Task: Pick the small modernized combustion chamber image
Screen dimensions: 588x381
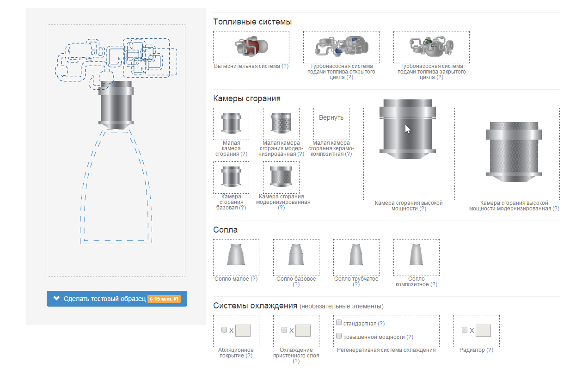Action: [281, 123]
